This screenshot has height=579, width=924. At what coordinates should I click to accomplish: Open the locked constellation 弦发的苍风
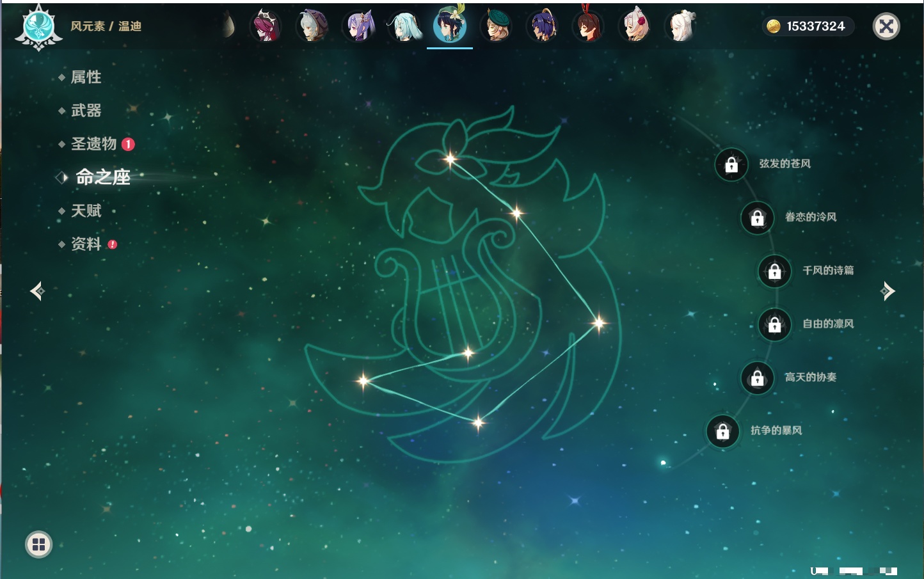tap(731, 165)
